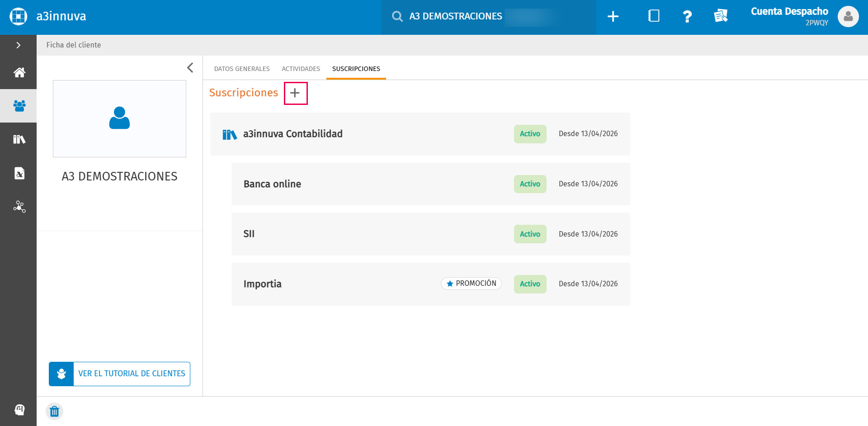Open the notebook icon in header
Image resolution: width=868 pixels, height=426 pixels.
point(654,16)
